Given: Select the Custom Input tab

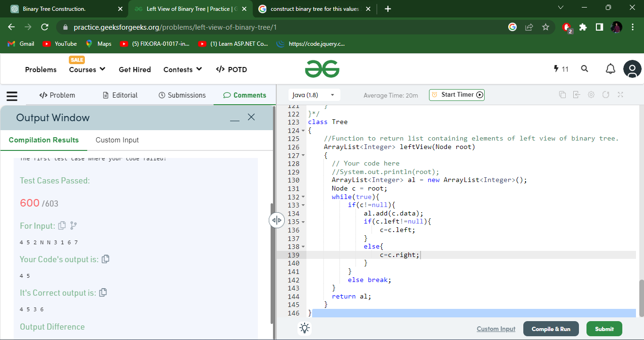Looking at the screenshot, I should (117, 140).
